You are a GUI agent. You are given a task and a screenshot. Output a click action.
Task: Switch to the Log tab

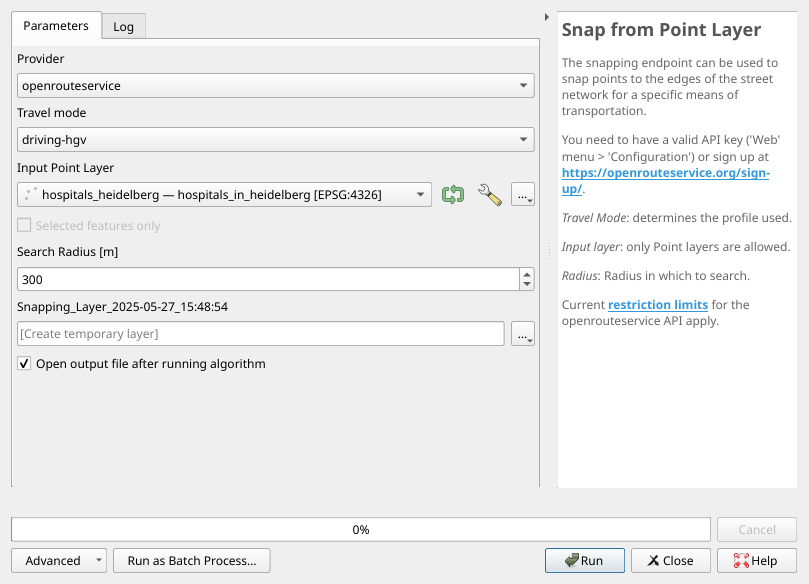pyautogui.click(x=123, y=27)
